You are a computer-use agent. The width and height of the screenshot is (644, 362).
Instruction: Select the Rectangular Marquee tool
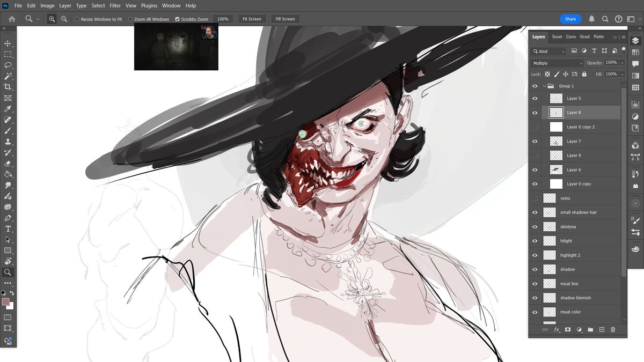click(8, 55)
